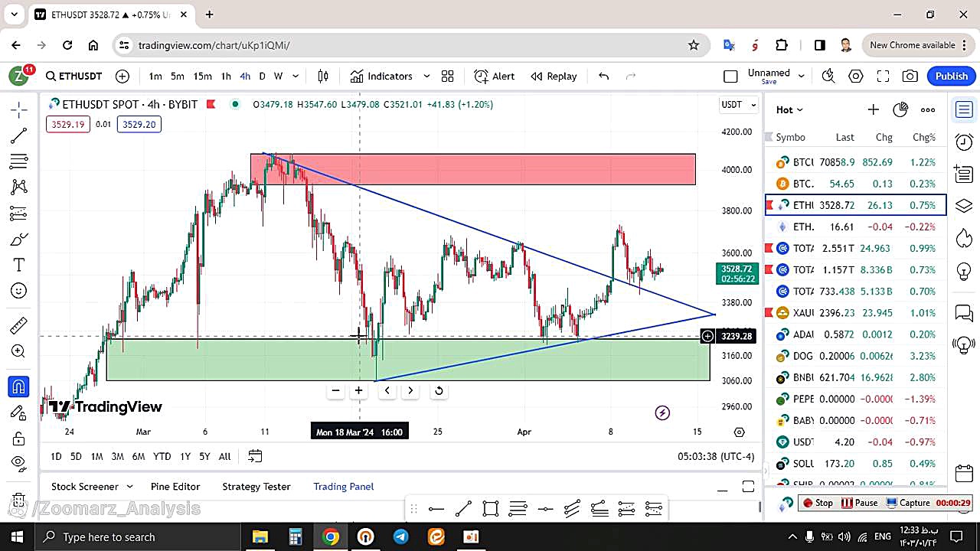Open go to date calendar icon

tap(255, 456)
